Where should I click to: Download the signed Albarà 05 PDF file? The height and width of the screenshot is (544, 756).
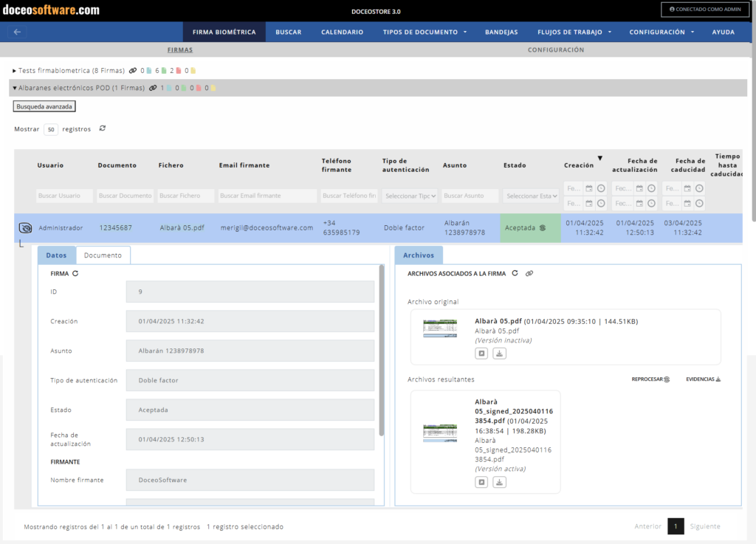coord(500,482)
